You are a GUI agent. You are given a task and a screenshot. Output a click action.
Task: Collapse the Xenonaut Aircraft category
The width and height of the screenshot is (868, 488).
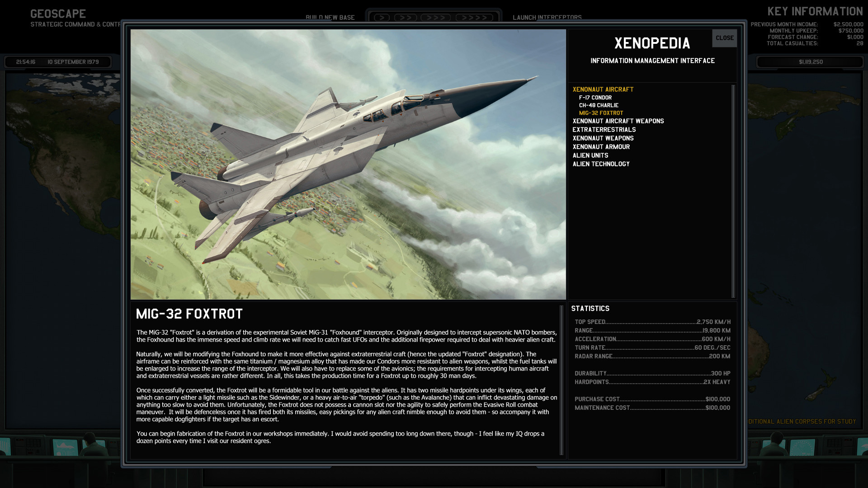tap(603, 89)
